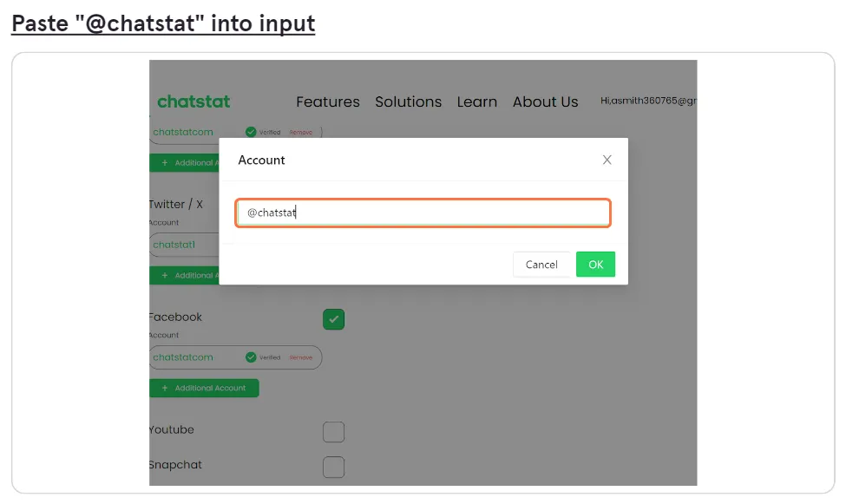Open the Learn menu item
This screenshot has width=846, height=504.
pyautogui.click(x=477, y=101)
